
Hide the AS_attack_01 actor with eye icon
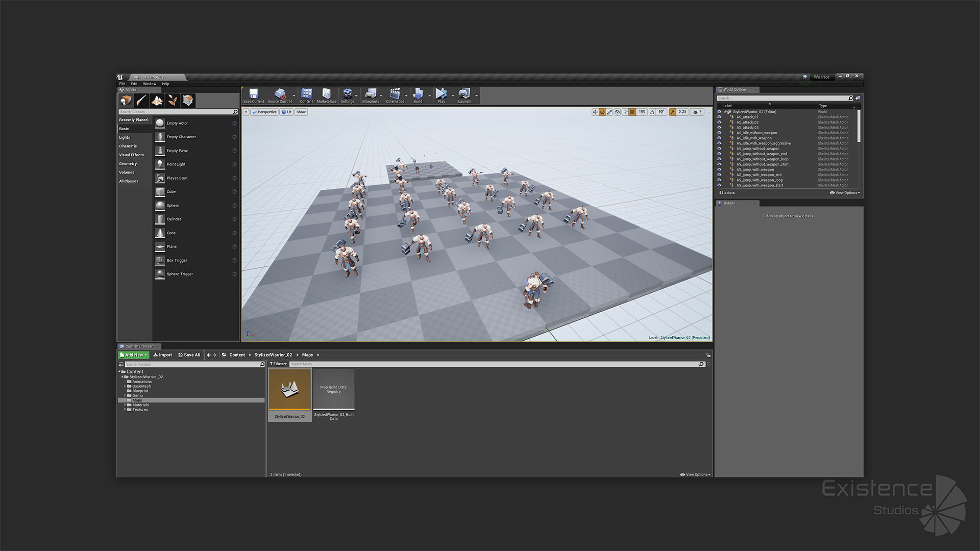pyautogui.click(x=719, y=117)
